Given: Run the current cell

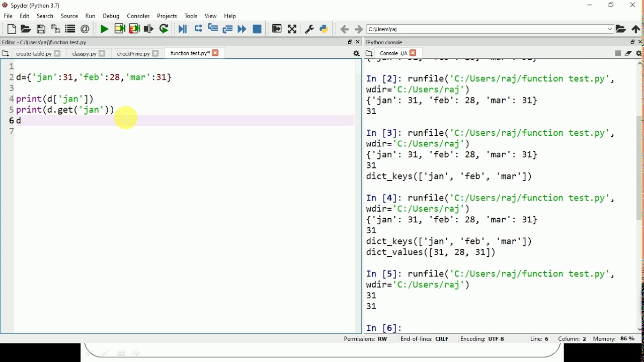Looking at the screenshot, I should coord(120,29).
